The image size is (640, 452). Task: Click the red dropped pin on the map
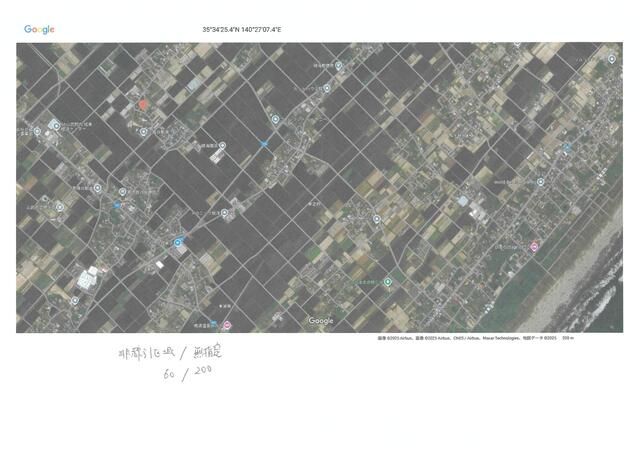142,105
